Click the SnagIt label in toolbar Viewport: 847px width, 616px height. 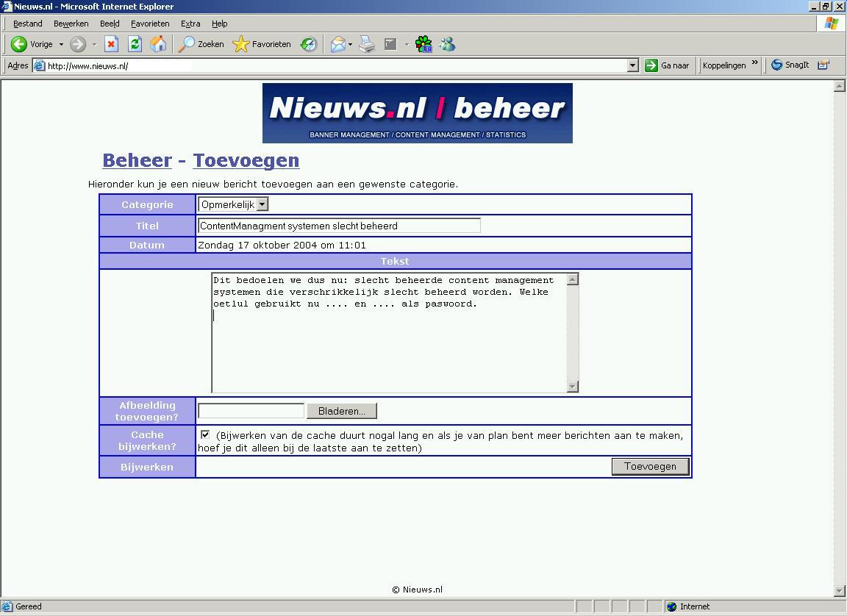(797, 65)
